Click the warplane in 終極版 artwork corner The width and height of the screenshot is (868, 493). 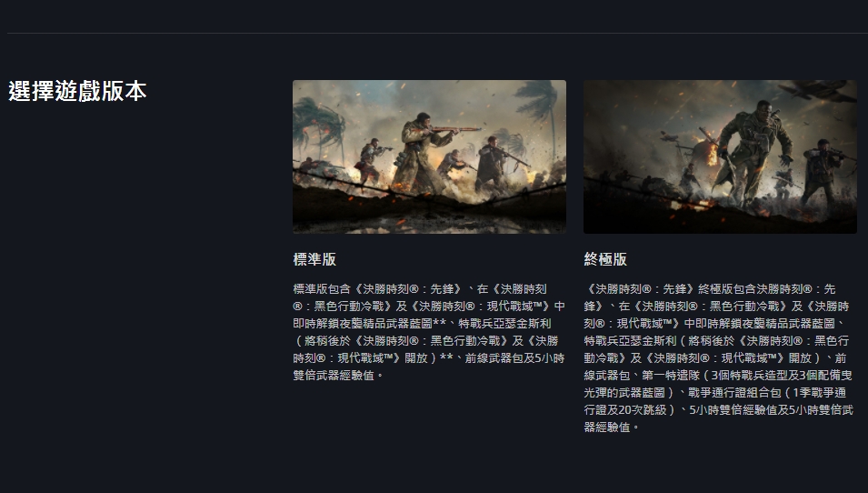pos(818,91)
